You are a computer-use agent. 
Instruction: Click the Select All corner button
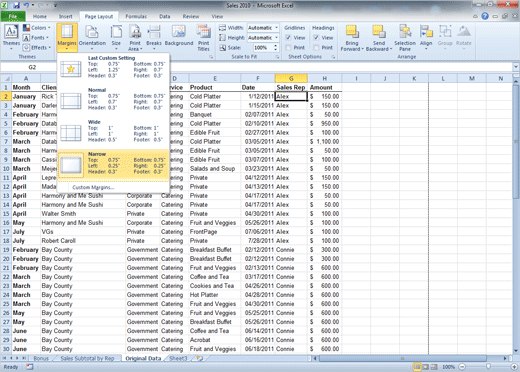click(x=6, y=78)
